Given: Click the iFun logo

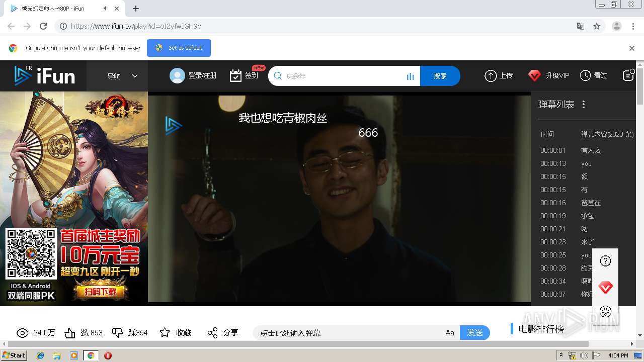Looking at the screenshot, I should [44, 76].
